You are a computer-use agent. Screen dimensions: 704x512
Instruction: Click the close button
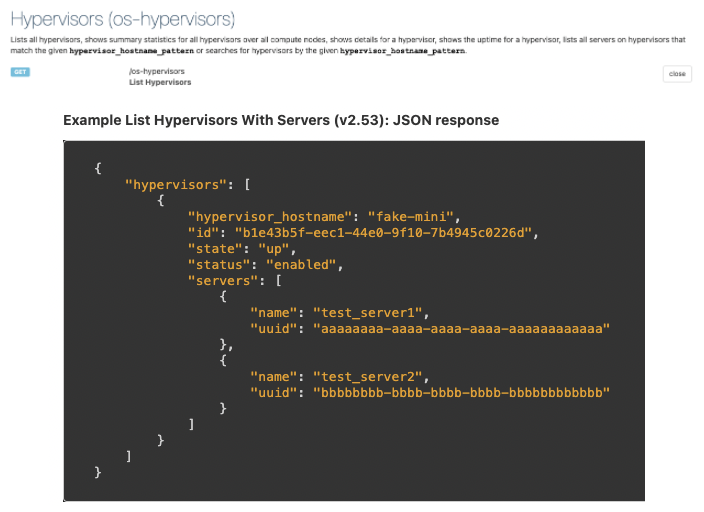[x=677, y=74]
